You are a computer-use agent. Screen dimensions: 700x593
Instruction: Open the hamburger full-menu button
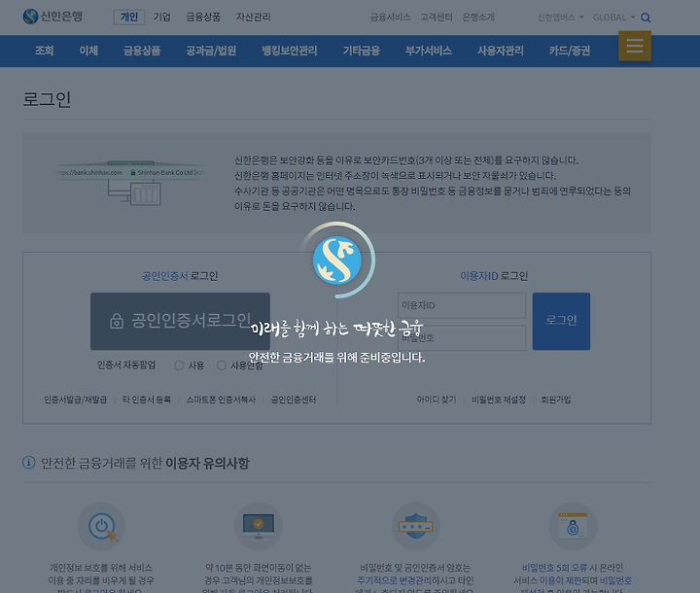[634, 46]
